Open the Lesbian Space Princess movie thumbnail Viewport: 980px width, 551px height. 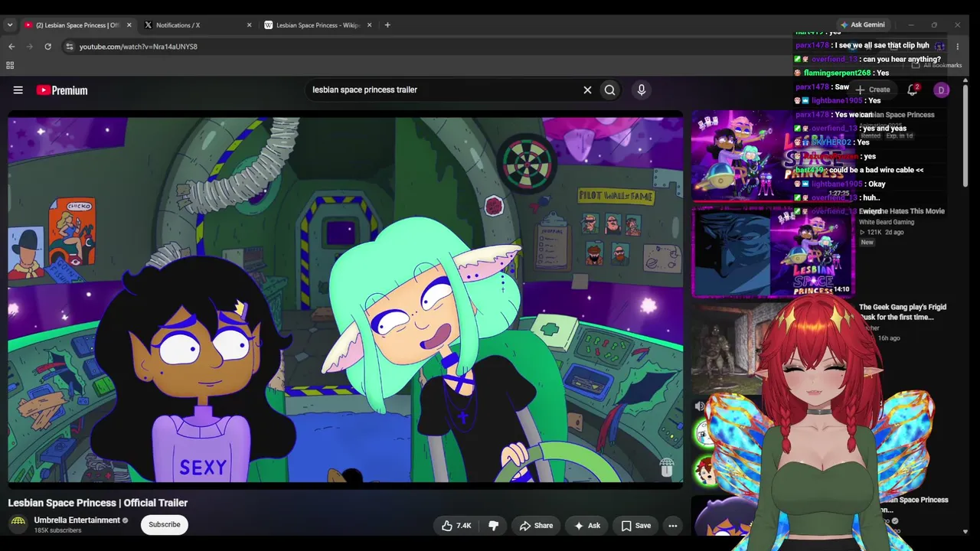(x=772, y=156)
